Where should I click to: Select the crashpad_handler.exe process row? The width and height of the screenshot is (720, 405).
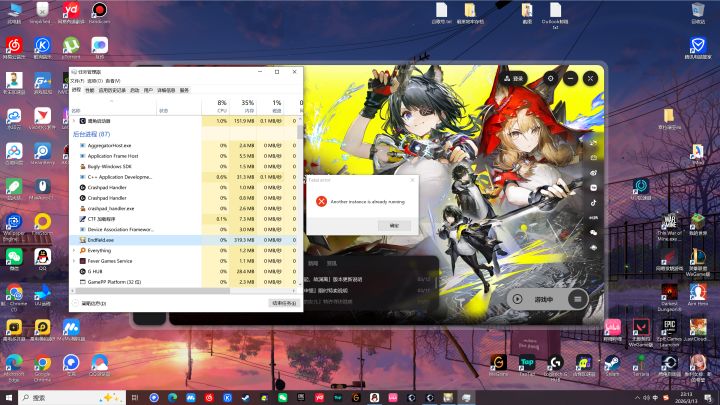tap(184, 208)
